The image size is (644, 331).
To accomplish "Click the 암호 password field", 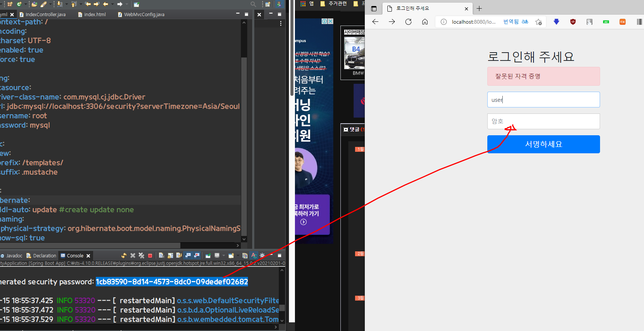I will pyautogui.click(x=543, y=121).
